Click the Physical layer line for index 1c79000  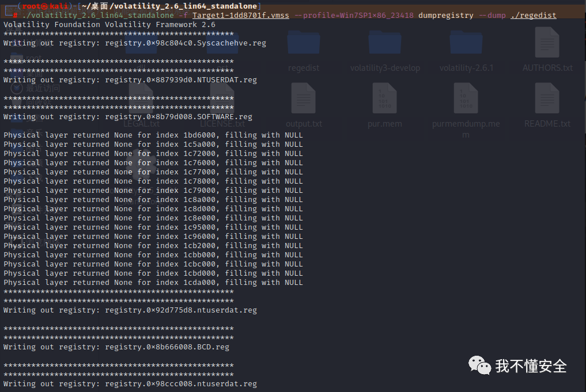[x=153, y=191]
